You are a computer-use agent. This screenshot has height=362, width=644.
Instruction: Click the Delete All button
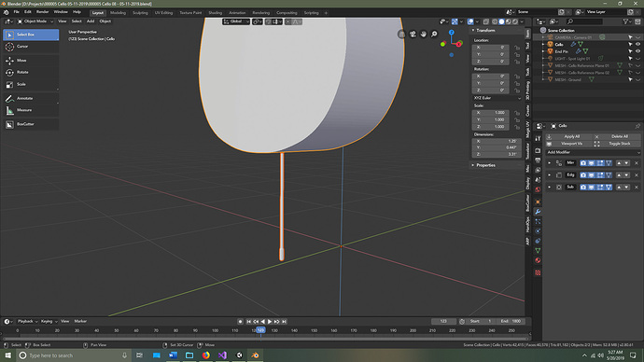pyautogui.click(x=617, y=136)
